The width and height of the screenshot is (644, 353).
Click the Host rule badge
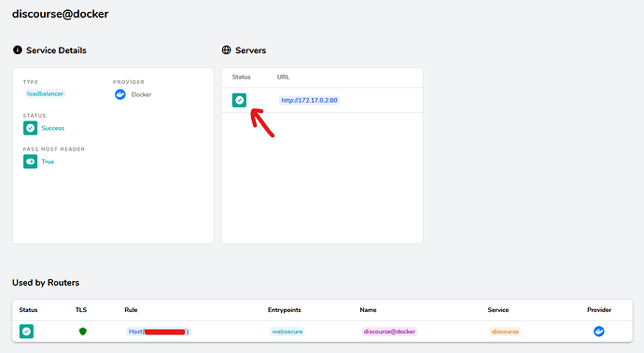point(159,332)
